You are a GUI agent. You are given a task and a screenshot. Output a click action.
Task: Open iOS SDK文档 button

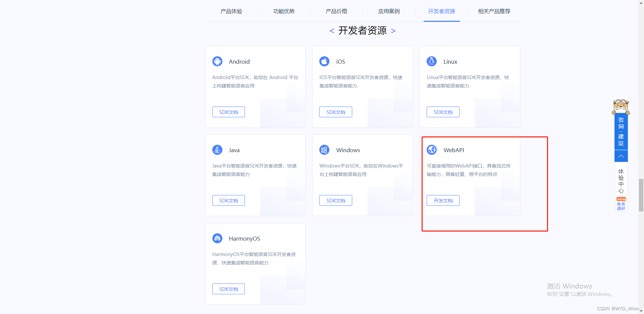click(x=336, y=112)
